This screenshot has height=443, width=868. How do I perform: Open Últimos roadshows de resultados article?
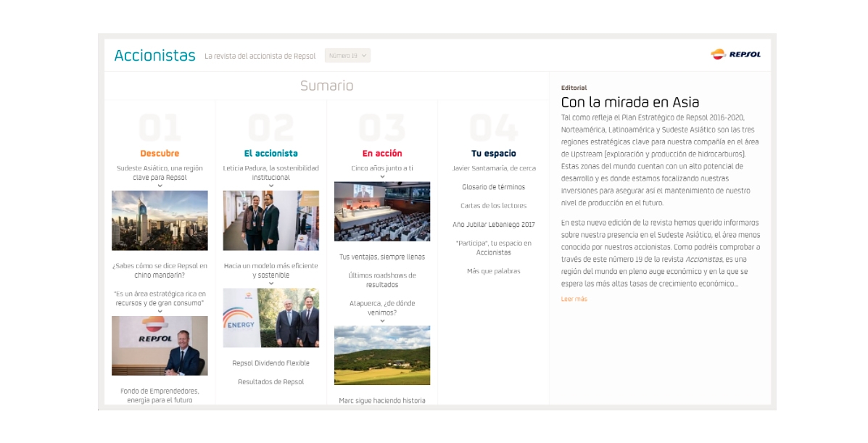click(382, 280)
